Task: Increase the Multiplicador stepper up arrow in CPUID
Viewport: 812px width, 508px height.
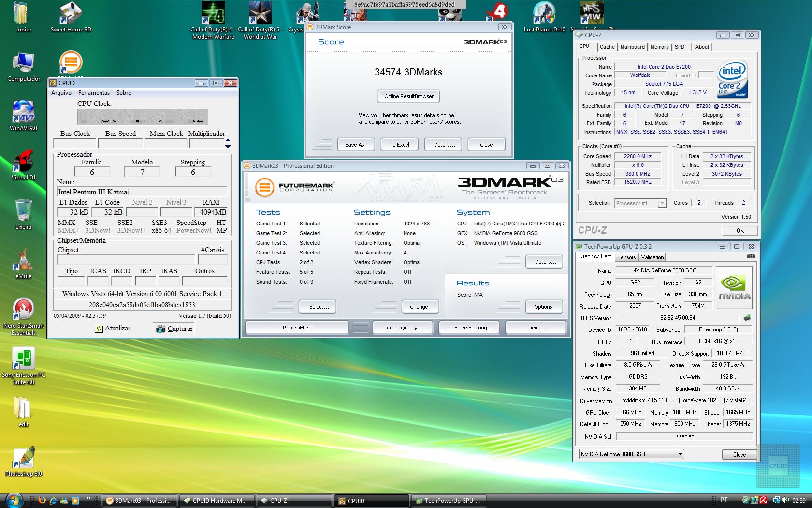Action: point(228,140)
